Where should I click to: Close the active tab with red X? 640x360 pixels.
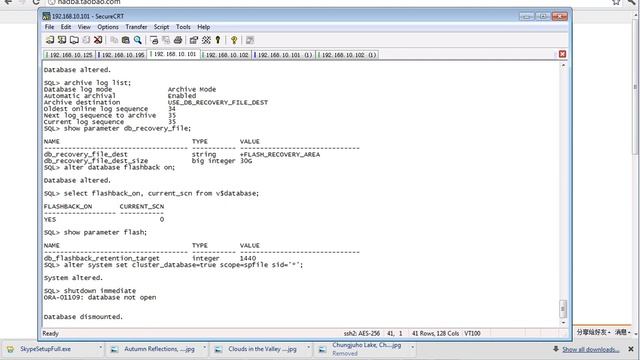click(562, 54)
